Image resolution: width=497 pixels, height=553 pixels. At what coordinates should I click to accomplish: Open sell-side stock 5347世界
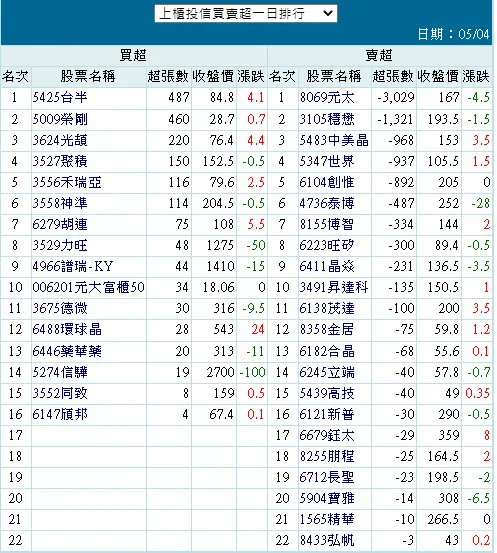pyautogui.click(x=327, y=162)
